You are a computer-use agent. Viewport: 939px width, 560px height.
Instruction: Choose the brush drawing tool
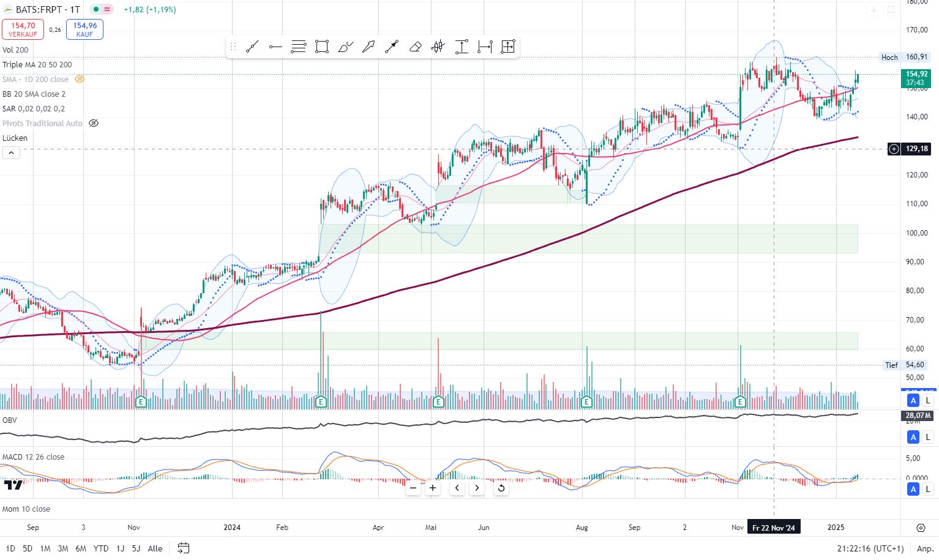point(345,47)
